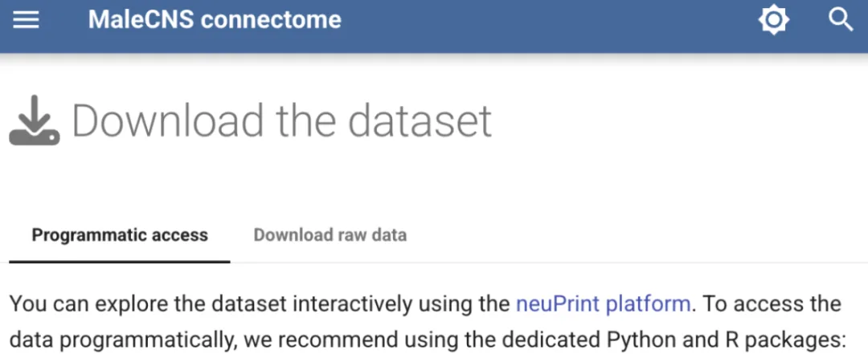Click the download tray icon beside heading
Viewport: 868px width, 354px height.
pos(35,120)
